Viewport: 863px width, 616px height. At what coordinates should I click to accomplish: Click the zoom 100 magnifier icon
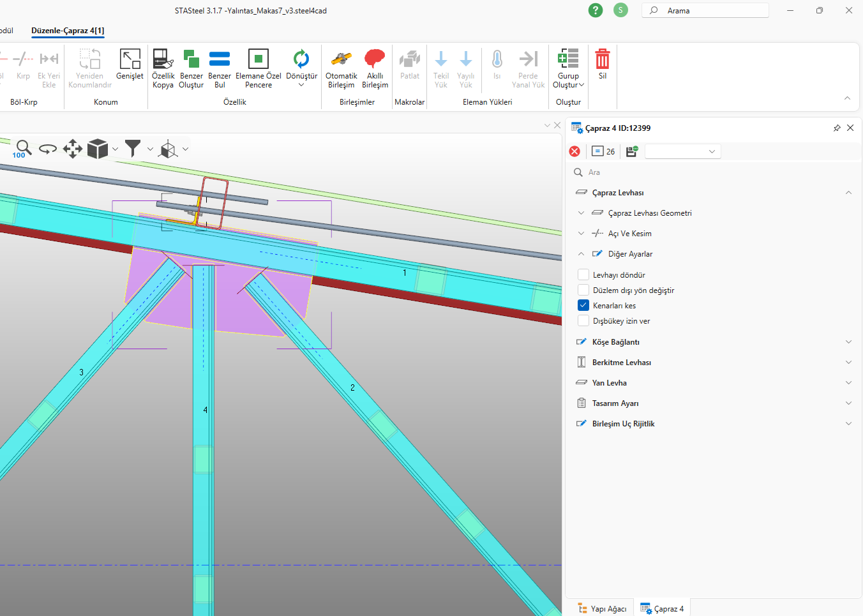pos(22,149)
